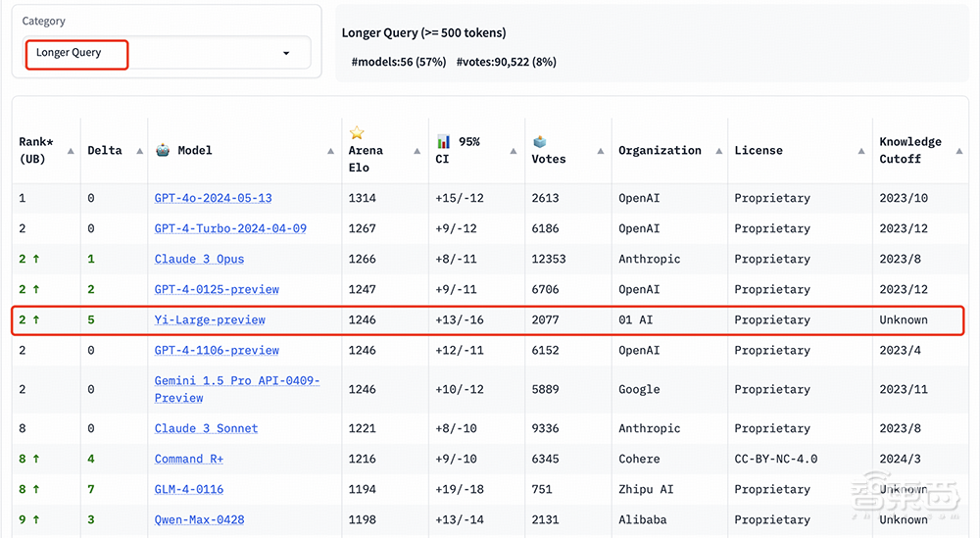Screen dimensions: 980x538
Task: Sort table by Delta column arrows
Action: pyautogui.click(x=137, y=151)
